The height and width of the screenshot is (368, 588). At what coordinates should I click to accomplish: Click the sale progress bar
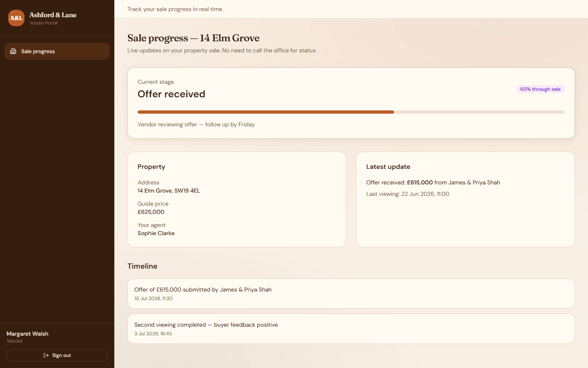tap(351, 112)
